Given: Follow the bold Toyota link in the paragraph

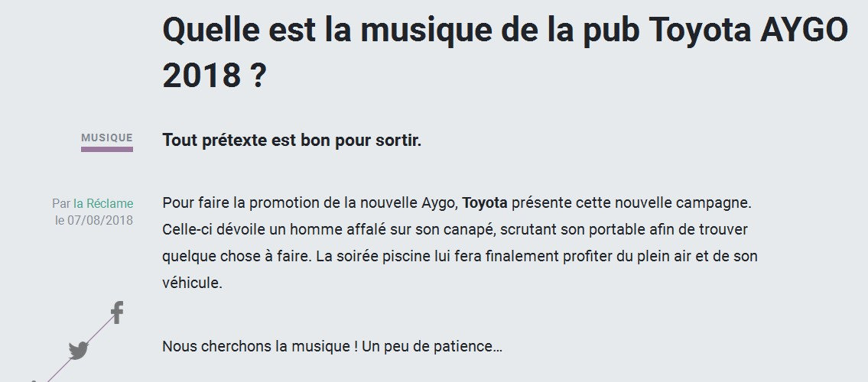Looking at the screenshot, I should coord(485,203).
